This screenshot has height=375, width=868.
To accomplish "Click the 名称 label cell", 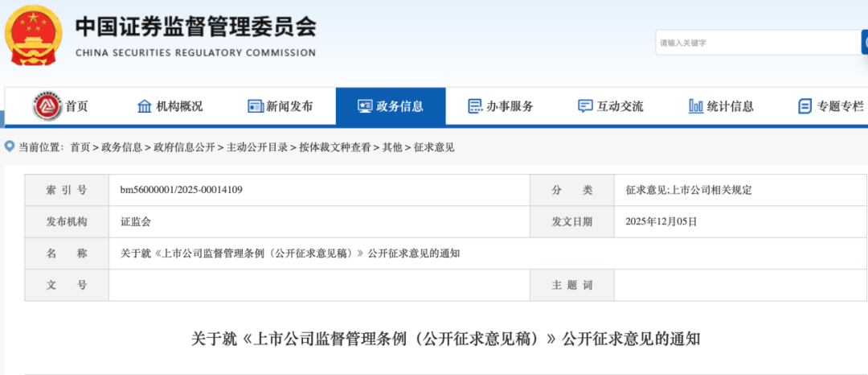I will (x=67, y=253).
